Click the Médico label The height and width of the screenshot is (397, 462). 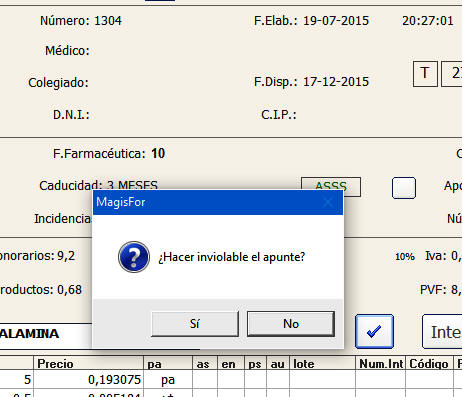coord(67,51)
